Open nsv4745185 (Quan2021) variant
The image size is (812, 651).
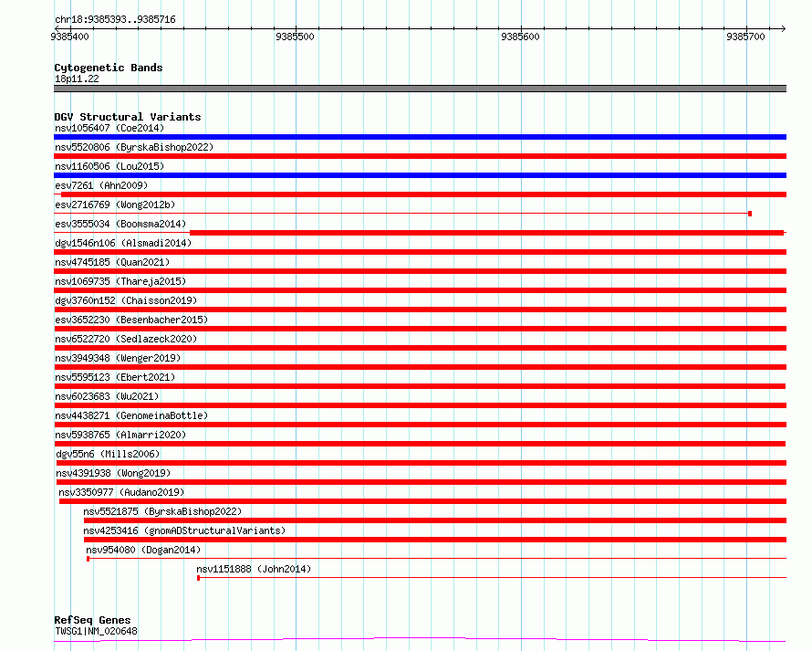tap(112, 262)
